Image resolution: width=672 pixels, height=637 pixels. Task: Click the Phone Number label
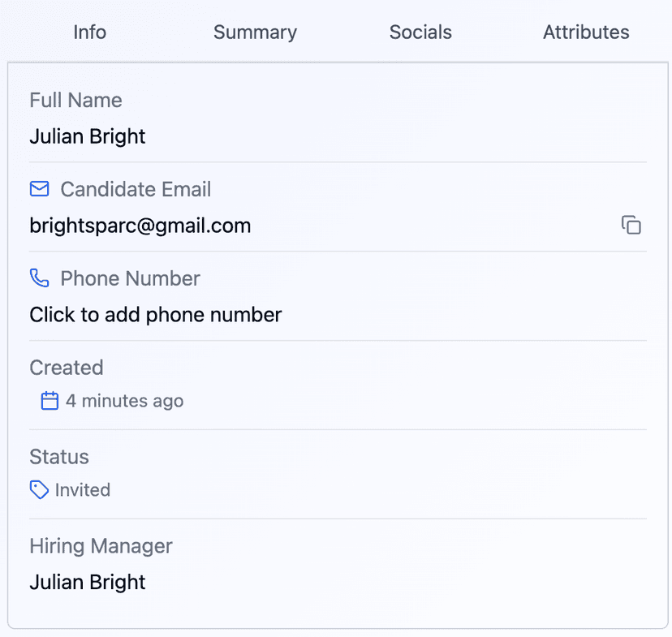130,278
